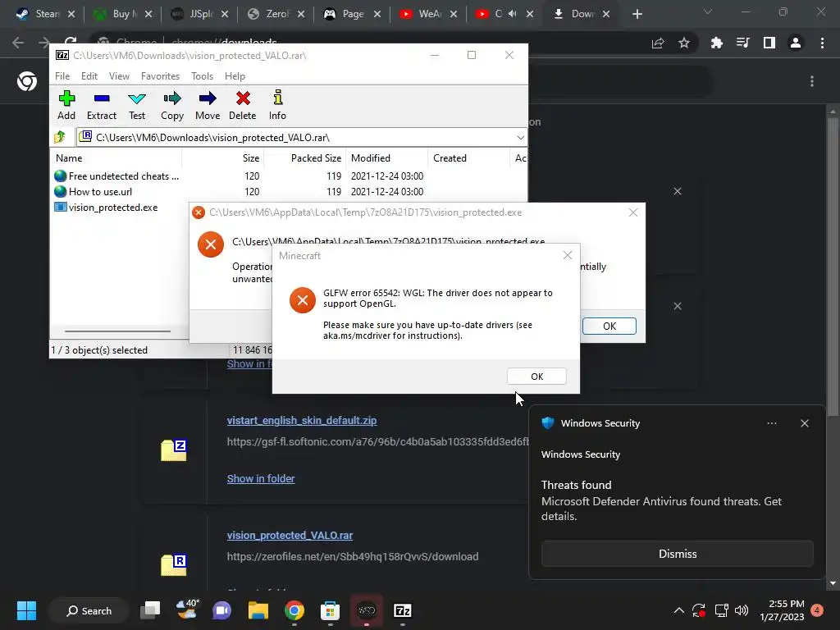Open the Tools menu in 7-Zip
This screenshot has width=840, height=630.
coord(202,76)
